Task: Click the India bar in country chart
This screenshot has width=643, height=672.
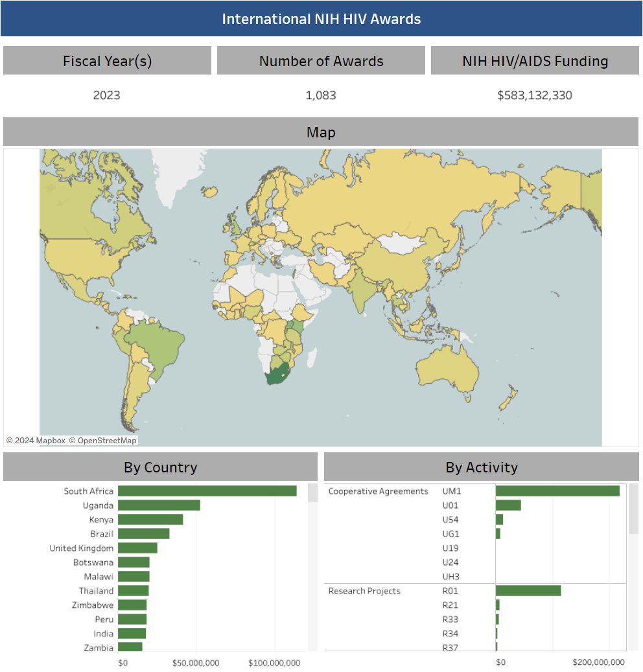Action: tap(132, 633)
